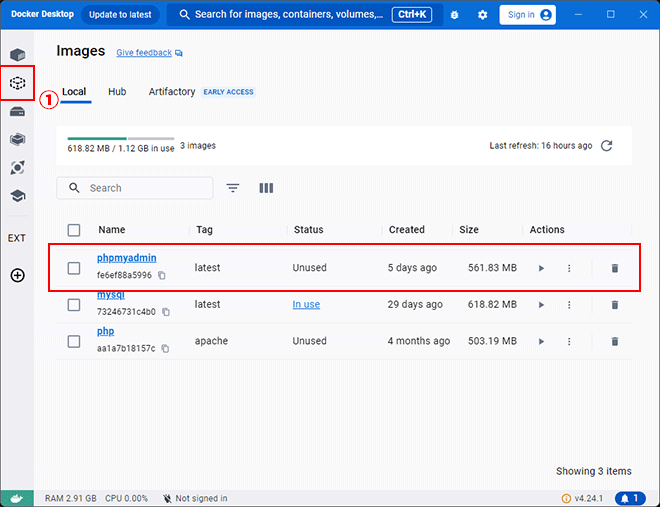
Task: Open the Give feedback link
Action: click(144, 53)
